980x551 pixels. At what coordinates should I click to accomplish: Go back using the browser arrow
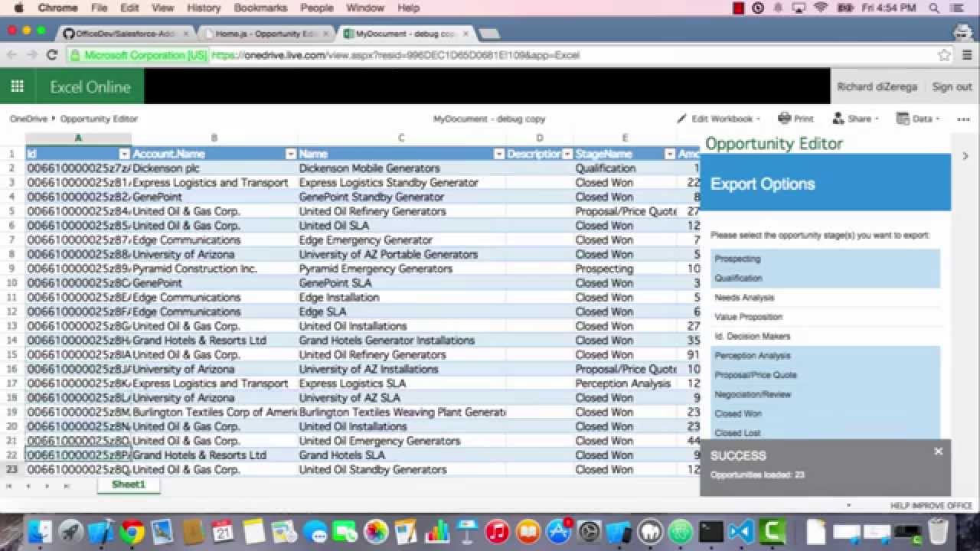[x=11, y=55]
